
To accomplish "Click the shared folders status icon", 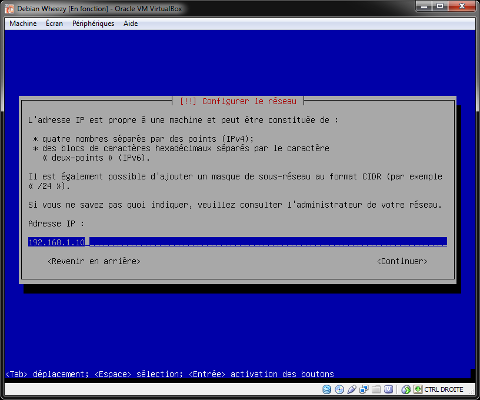I will click(376, 389).
